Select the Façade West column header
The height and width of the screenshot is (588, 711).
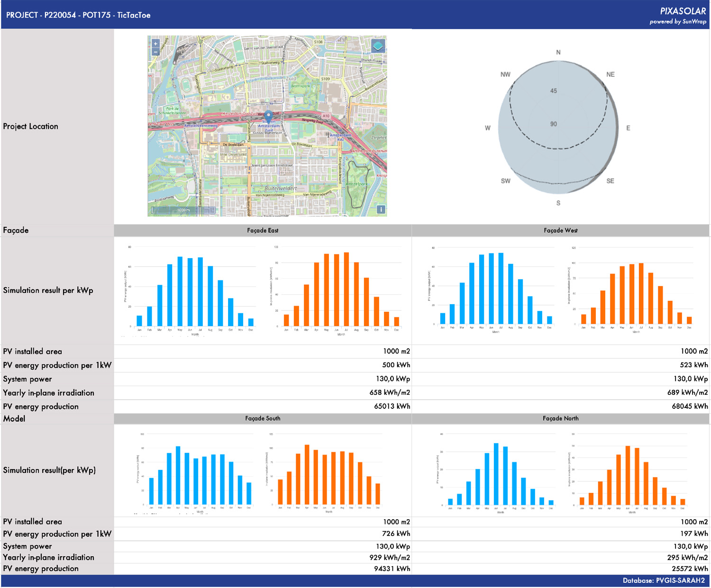[x=560, y=231]
